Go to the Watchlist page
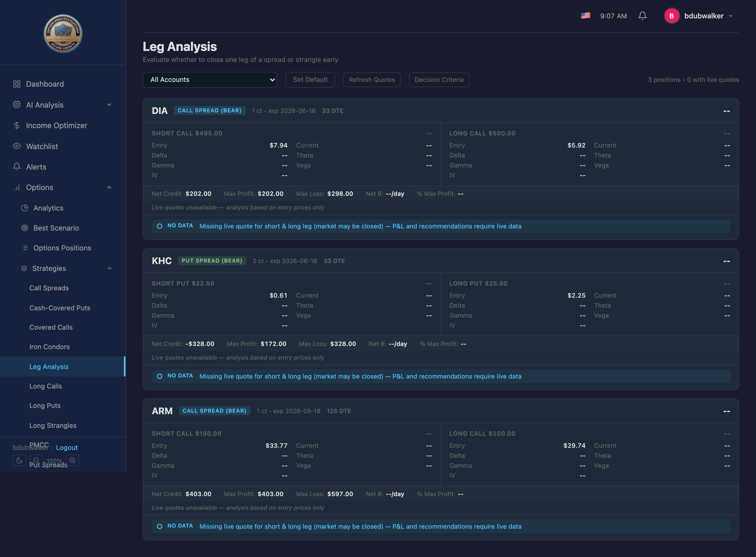Image resolution: width=756 pixels, height=557 pixels. [x=42, y=146]
